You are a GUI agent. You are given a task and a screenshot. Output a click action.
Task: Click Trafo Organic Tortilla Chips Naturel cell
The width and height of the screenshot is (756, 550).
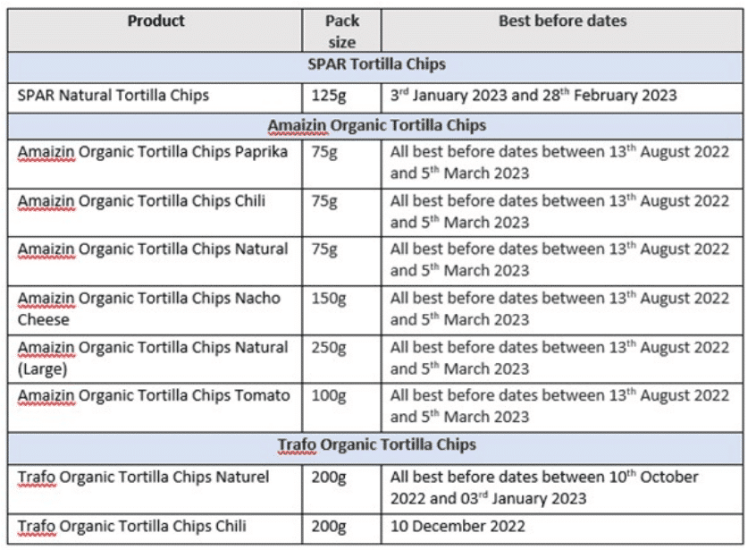(155, 488)
